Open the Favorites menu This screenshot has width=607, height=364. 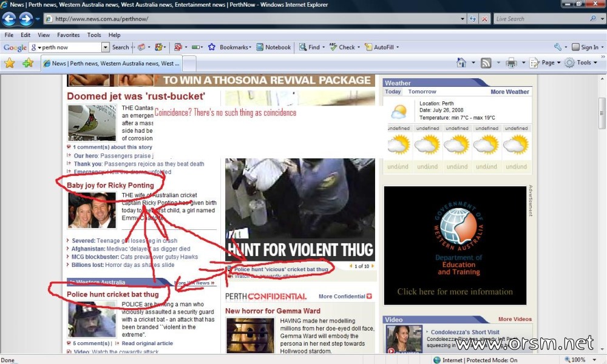click(69, 35)
